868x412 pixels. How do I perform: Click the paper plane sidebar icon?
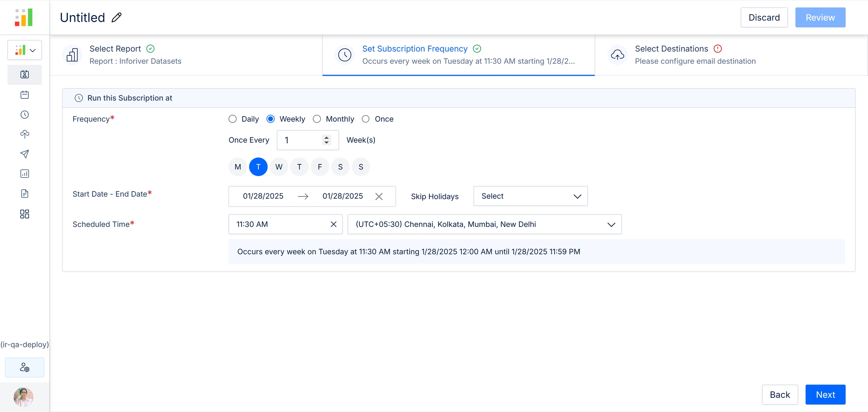click(24, 154)
